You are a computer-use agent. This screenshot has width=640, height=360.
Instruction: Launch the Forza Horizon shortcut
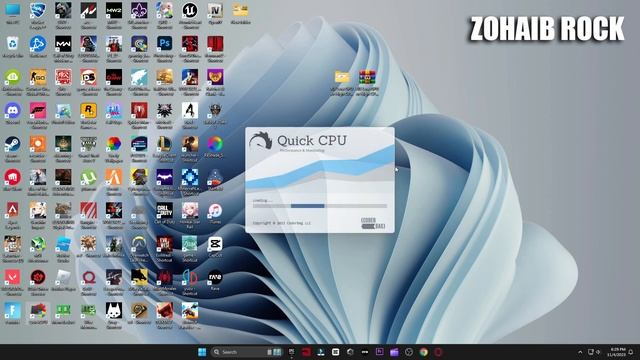(38, 111)
